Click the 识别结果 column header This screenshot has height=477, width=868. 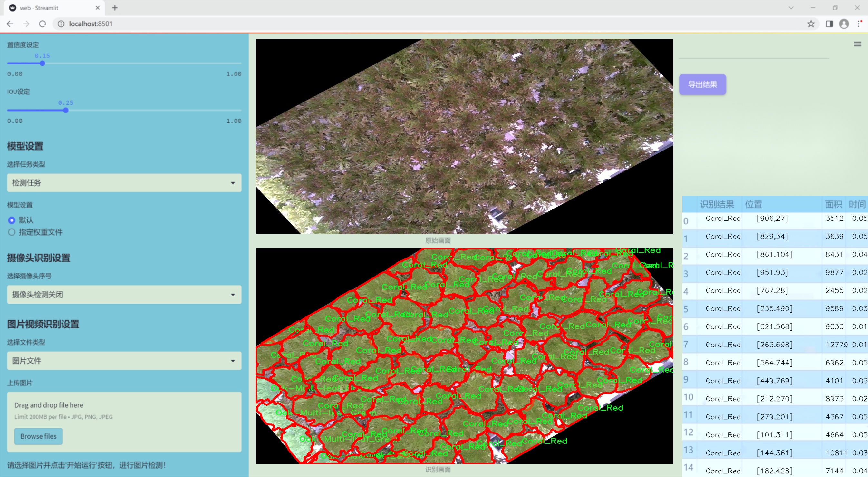pyautogui.click(x=717, y=204)
